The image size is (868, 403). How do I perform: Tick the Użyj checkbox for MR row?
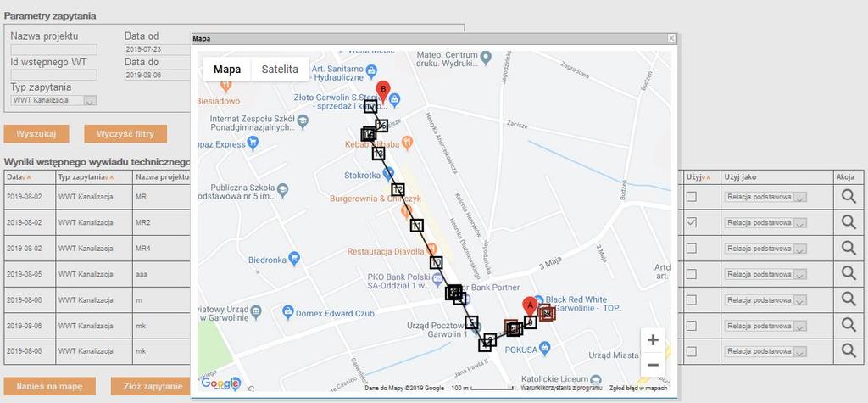pyautogui.click(x=692, y=196)
